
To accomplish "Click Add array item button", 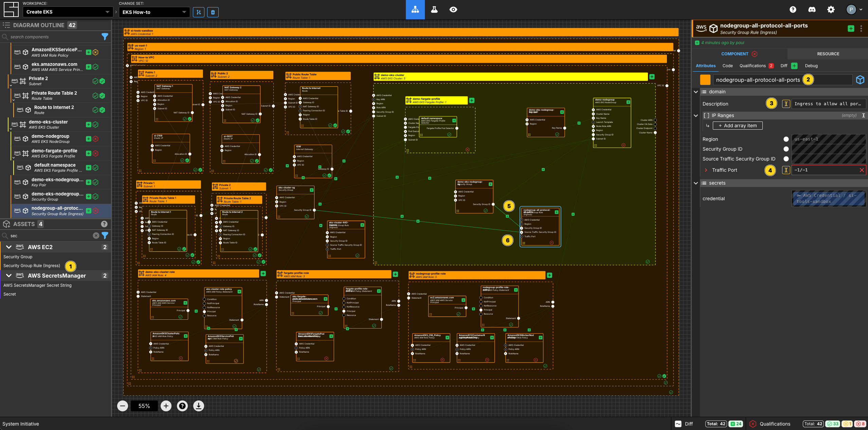I will coord(737,126).
